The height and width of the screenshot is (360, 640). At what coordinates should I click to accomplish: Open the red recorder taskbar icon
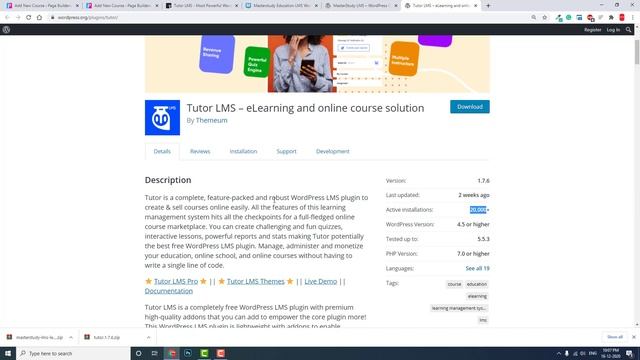click(x=220, y=353)
